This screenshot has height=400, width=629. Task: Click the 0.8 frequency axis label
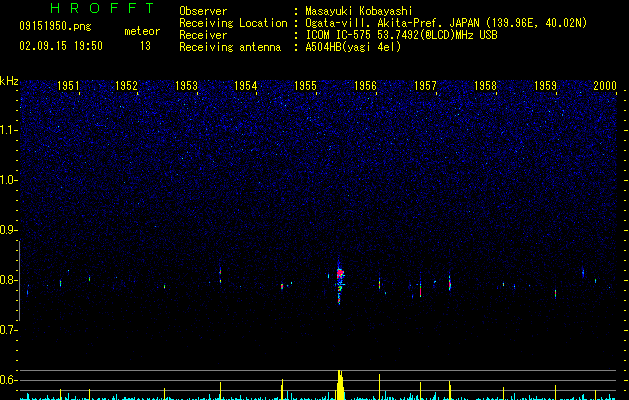pyautogui.click(x=9, y=280)
